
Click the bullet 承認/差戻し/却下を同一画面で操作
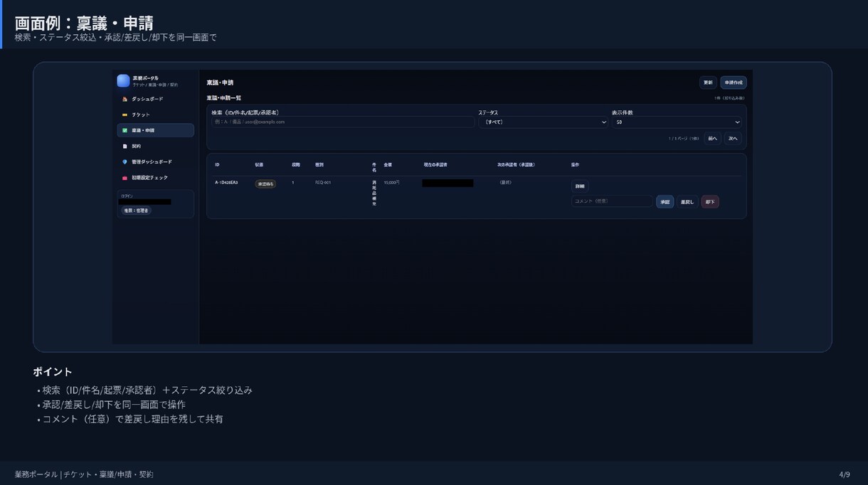click(x=111, y=405)
